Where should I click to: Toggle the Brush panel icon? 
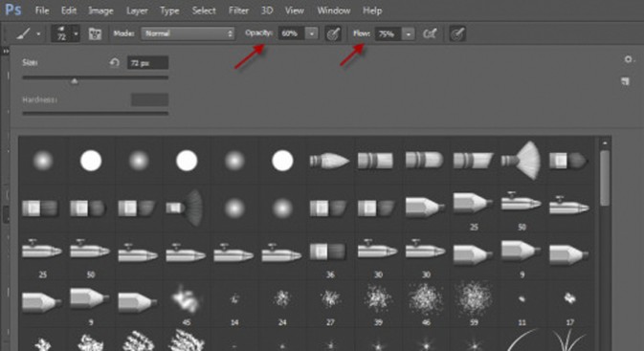[x=95, y=33]
